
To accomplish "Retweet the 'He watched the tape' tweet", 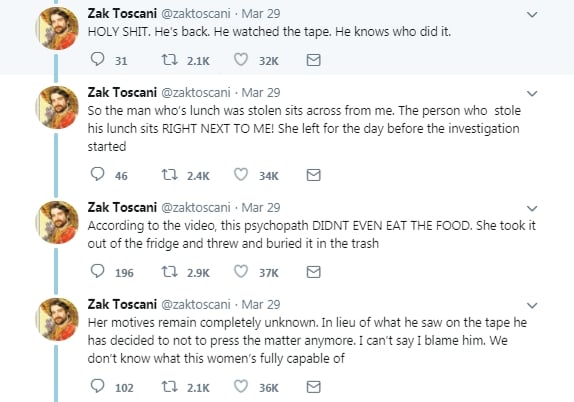I will coord(169,59).
